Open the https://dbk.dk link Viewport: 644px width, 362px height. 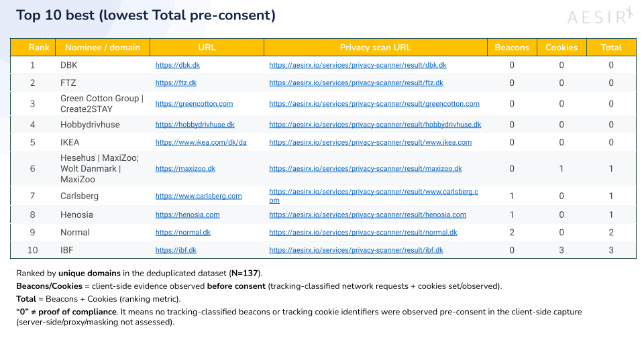pyautogui.click(x=177, y=65)
